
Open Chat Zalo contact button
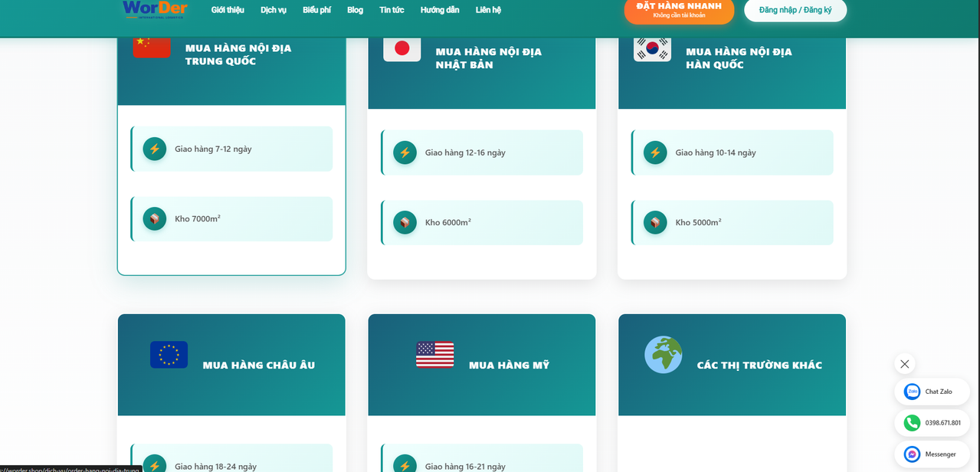(932, 392)
